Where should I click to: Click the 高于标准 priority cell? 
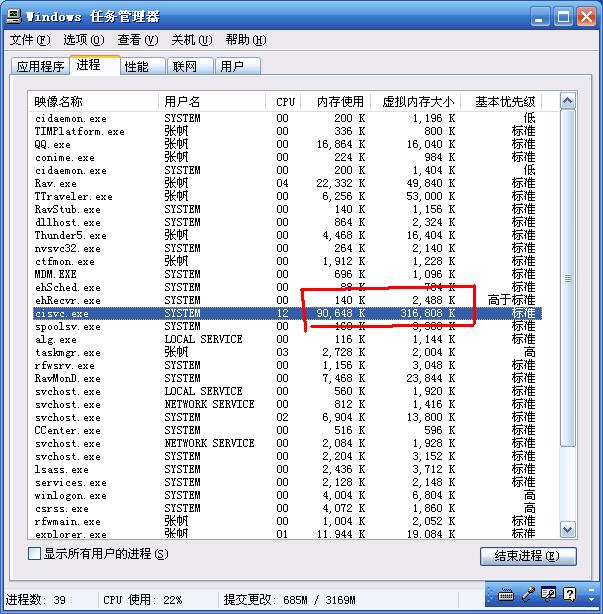511,300
